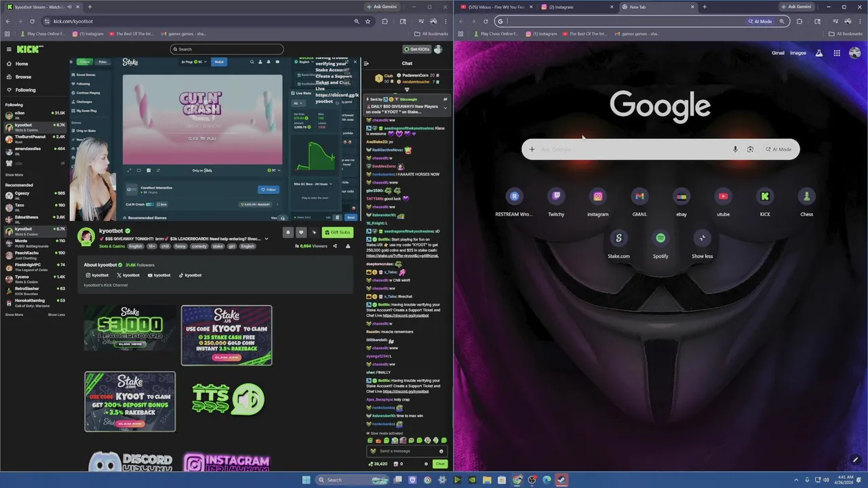The image size is (868, 488).
Task: Click the Send a message field
Action: tap(406, 451)
